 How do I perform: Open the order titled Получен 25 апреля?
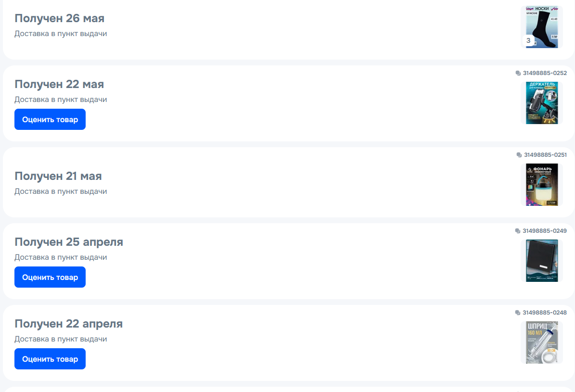(x=69, y=242)
